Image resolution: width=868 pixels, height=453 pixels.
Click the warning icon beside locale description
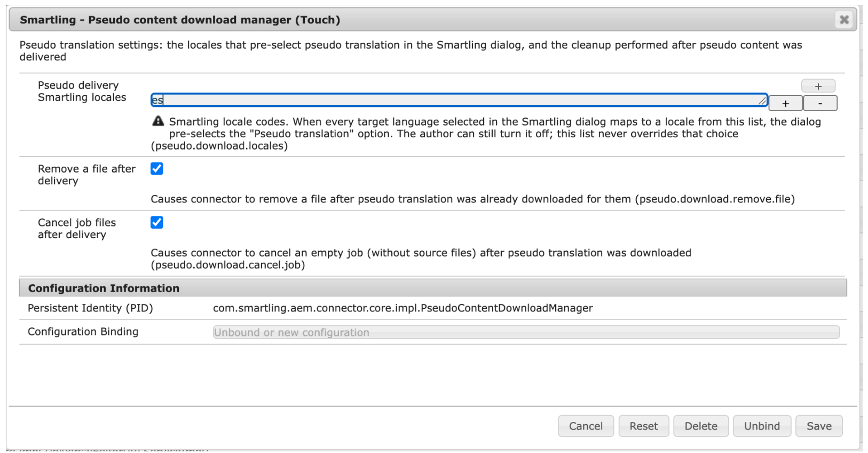tap(158, 121)
